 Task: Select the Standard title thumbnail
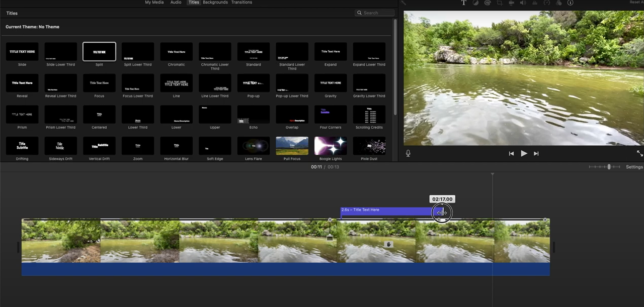(x=254, y=52)
